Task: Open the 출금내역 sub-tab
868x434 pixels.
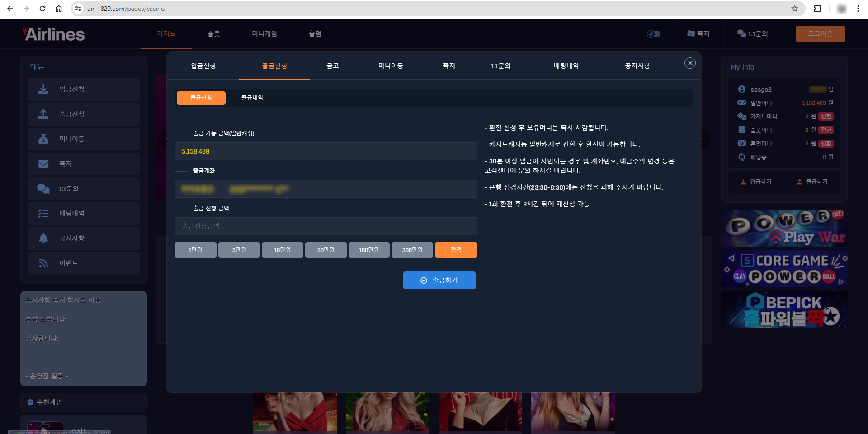Action: click(x=252, y=98)
